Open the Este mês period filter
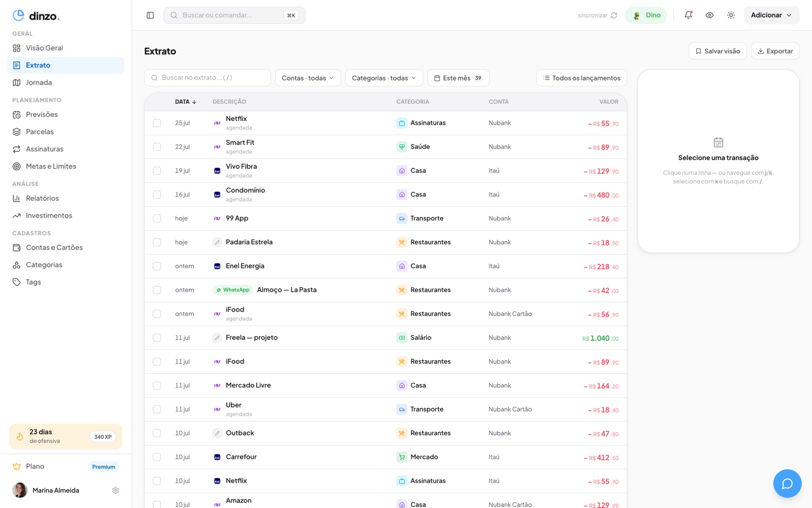 pos(458,78)
